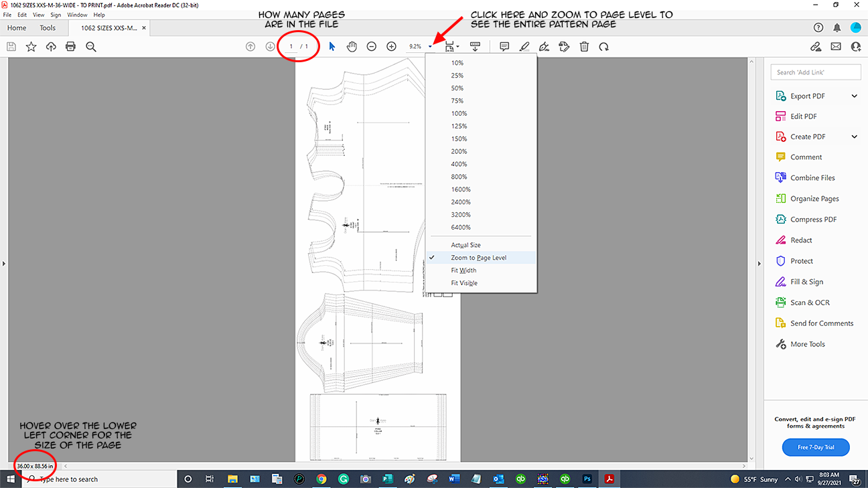Select the Hand pan tool

pos(352,47)
